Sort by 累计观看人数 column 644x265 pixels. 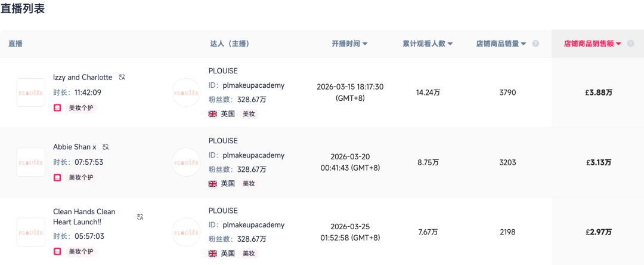(428, 44)
